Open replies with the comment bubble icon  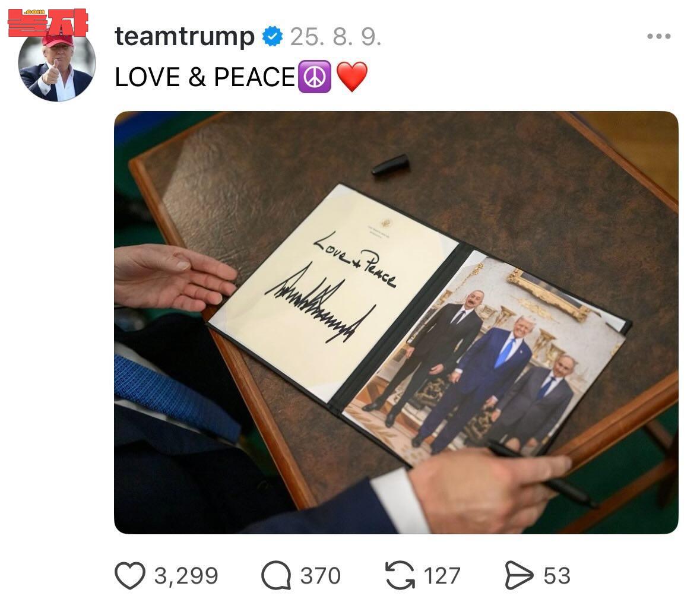[x=276, y=575]
